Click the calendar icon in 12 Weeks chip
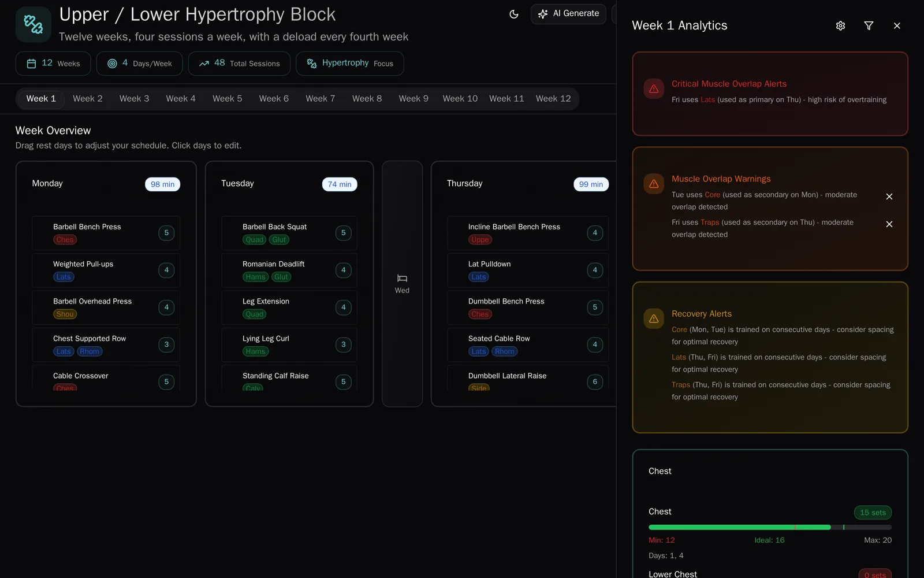This screenshot has width=924, height=578. 32,64
